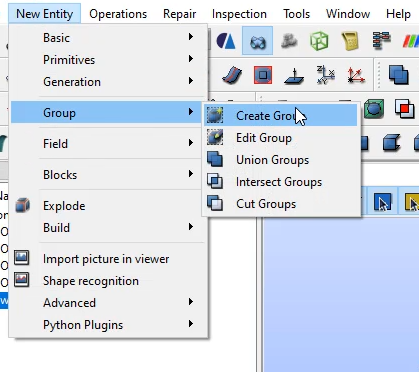Expand the Advanced submenu

click(108, 303)
